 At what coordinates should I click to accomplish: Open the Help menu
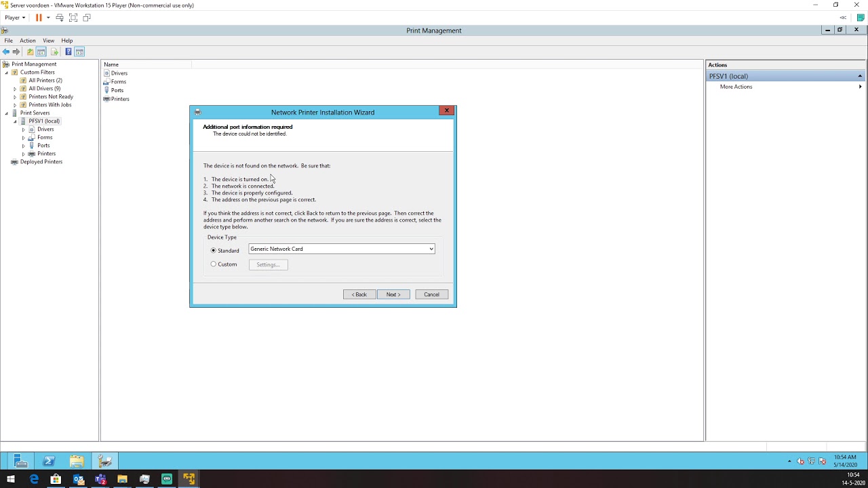click(67, 41)
